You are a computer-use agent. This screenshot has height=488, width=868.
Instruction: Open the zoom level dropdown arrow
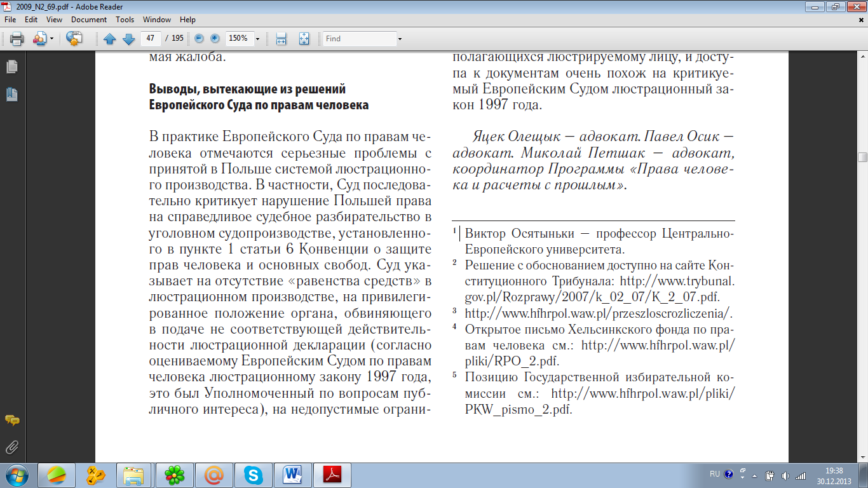[257, 39]
